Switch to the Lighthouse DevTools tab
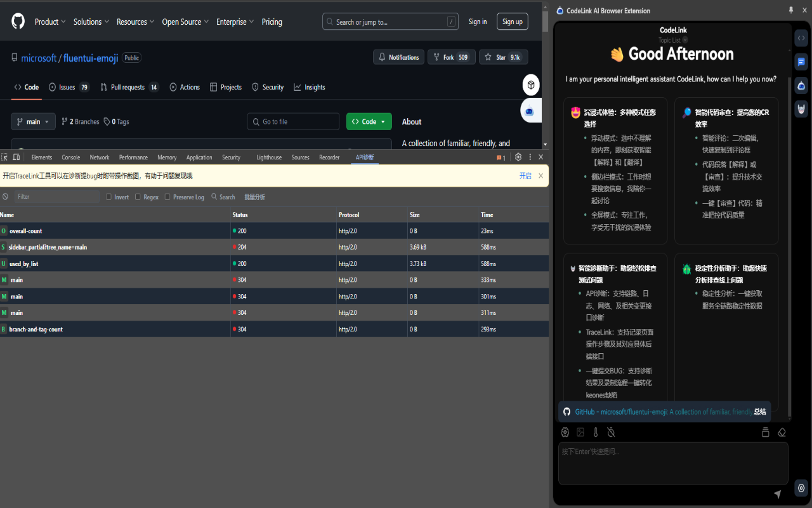This screenshot has height=508, width=812. pos(269,157)
